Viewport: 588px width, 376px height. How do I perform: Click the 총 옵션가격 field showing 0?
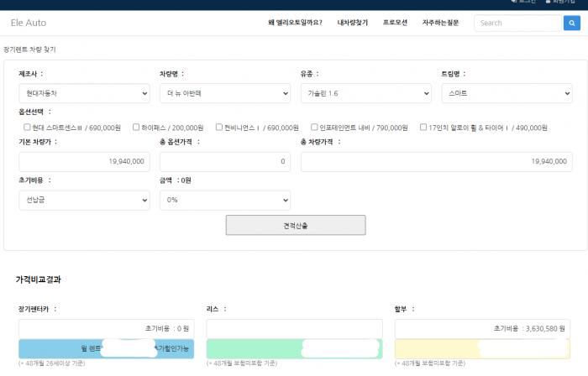tap(225, 162)
